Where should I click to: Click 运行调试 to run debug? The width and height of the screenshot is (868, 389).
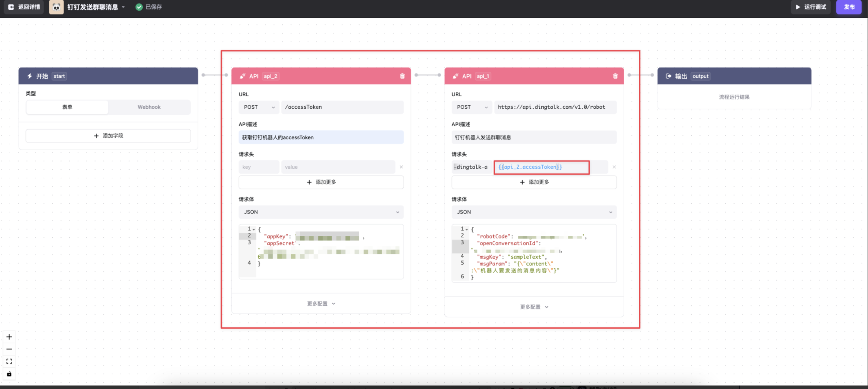click(x=811, y=7)
